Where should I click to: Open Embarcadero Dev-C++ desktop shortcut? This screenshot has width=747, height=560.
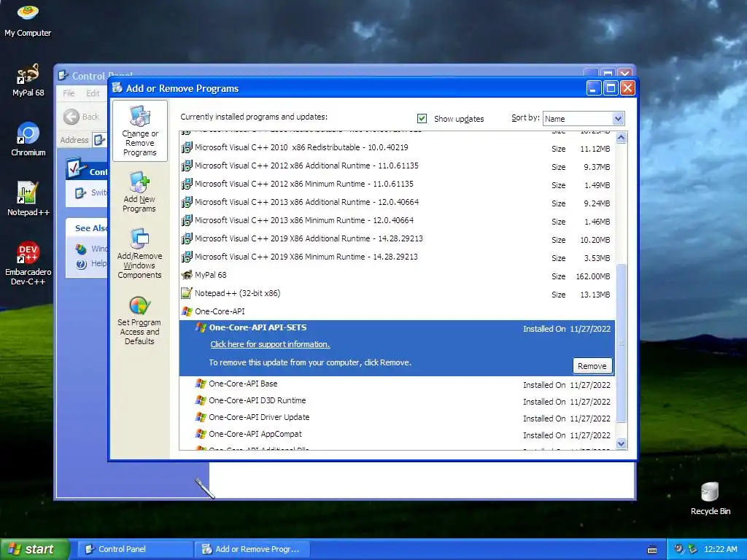click(28, 262)
